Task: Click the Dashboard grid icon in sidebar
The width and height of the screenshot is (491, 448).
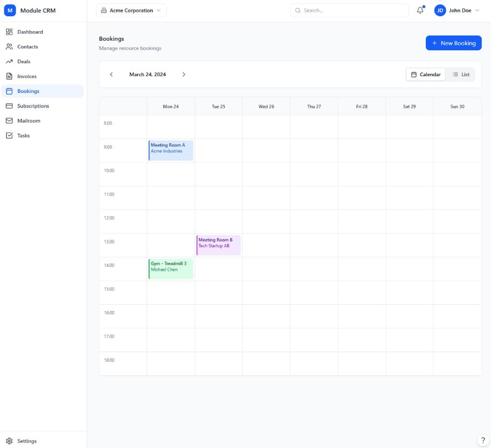Action: click(x=10, y=32)
